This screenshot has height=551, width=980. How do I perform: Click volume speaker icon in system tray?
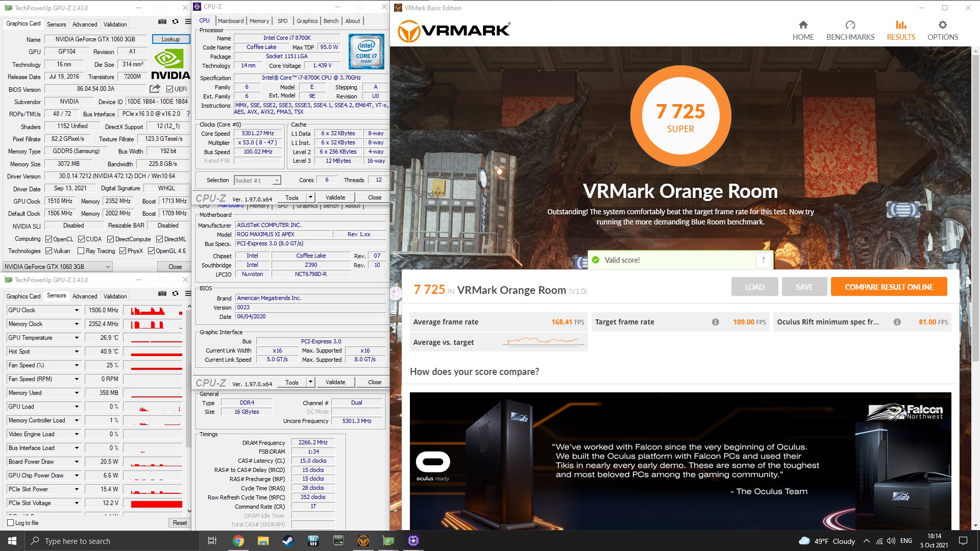tap(891, 541)
